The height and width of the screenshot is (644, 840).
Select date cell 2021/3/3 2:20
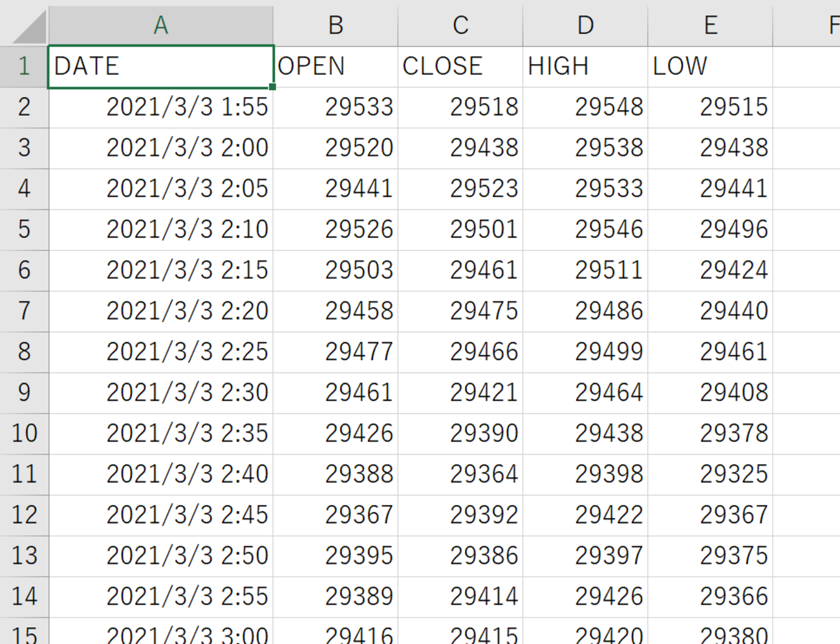tap(161, 311)
